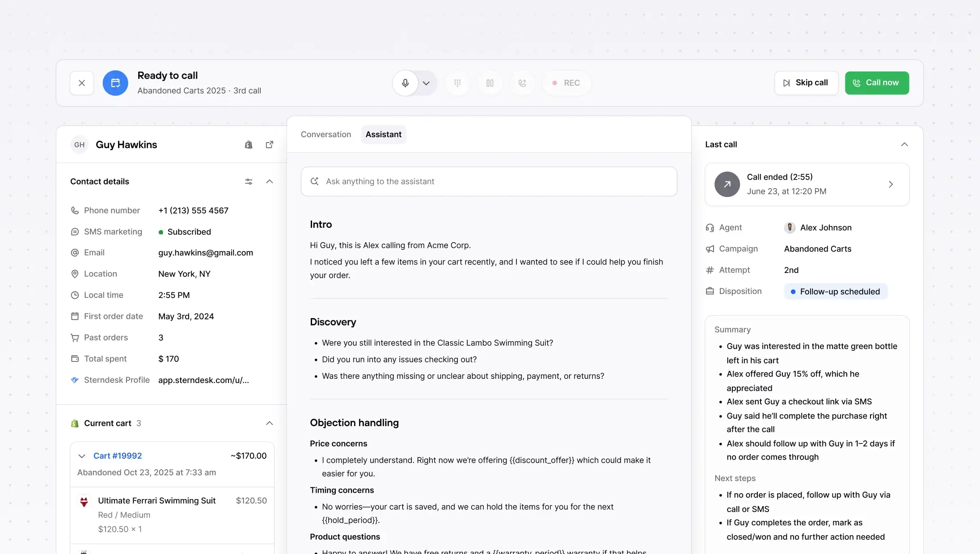Mute the microphone

coord(405,83)
